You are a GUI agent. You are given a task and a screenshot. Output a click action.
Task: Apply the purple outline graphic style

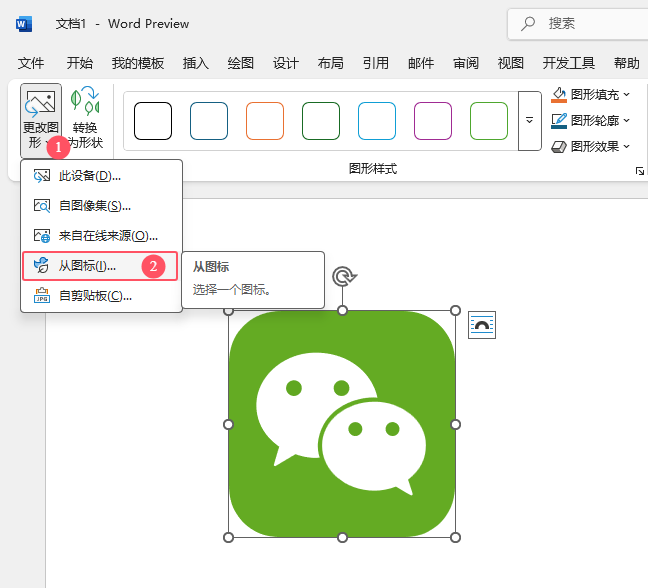[x=433, y=121]
